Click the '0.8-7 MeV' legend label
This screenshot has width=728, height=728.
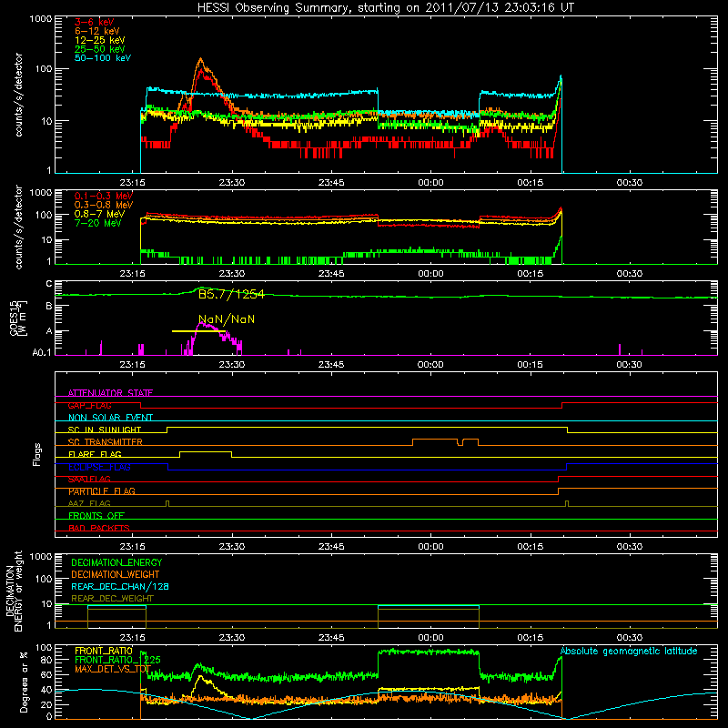pos(99,215)
